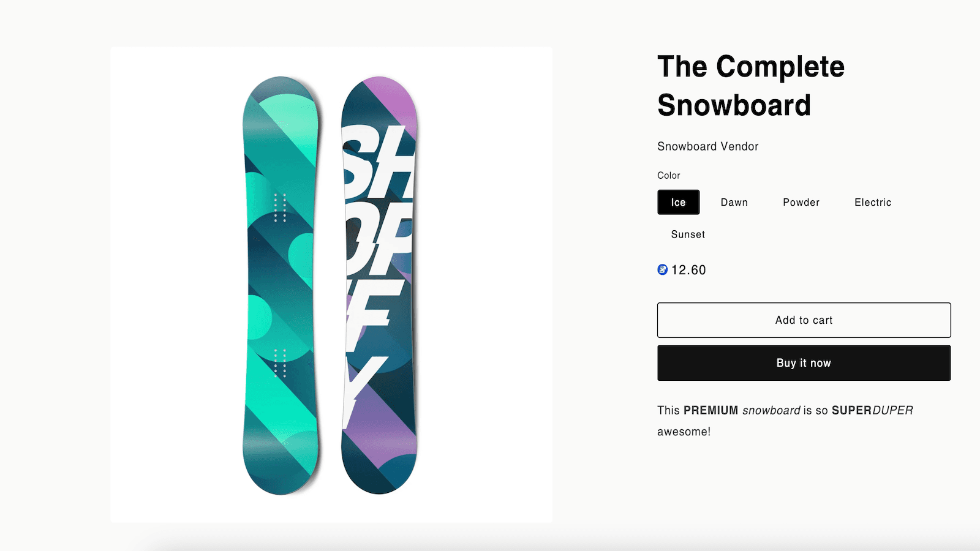
Task: Click the Color option label
Action: [x=668, y=175]
